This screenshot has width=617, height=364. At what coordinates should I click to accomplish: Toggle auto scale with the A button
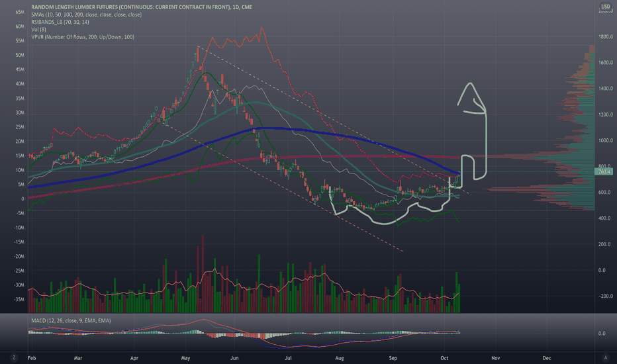point(606,357)
